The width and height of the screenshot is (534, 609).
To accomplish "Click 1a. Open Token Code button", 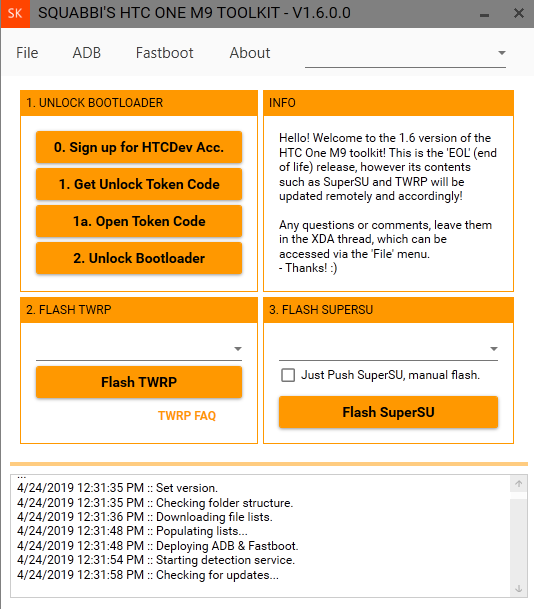I will [x=139, y=221].
